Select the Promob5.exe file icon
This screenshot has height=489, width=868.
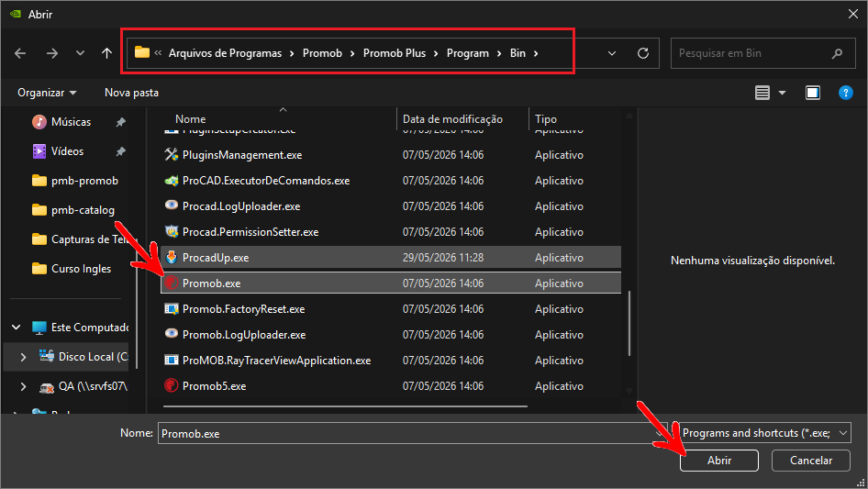pos(171,385)
